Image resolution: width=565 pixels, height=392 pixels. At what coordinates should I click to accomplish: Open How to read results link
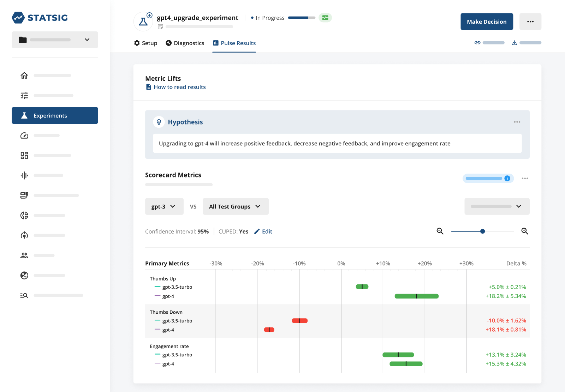[176, 87]
